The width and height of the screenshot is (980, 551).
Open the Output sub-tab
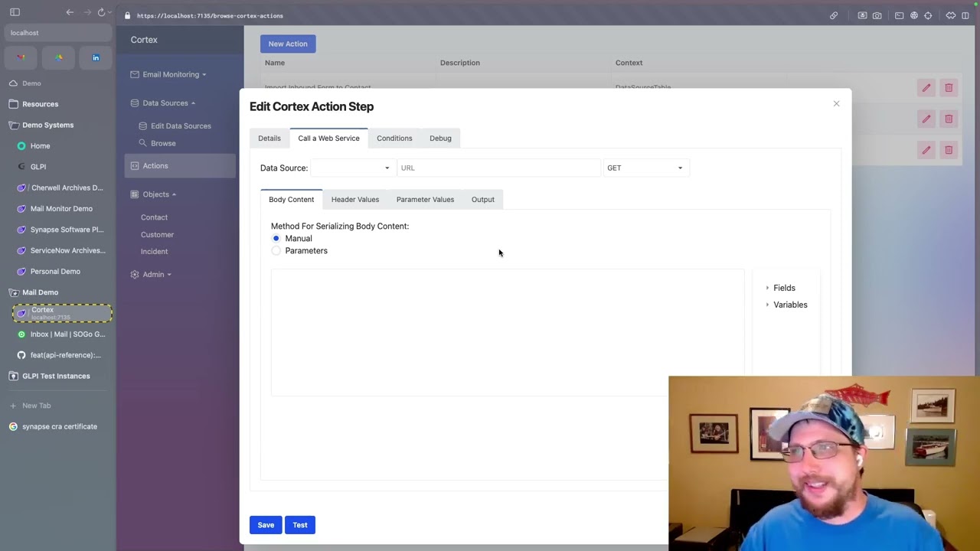[x=483, y=200]
